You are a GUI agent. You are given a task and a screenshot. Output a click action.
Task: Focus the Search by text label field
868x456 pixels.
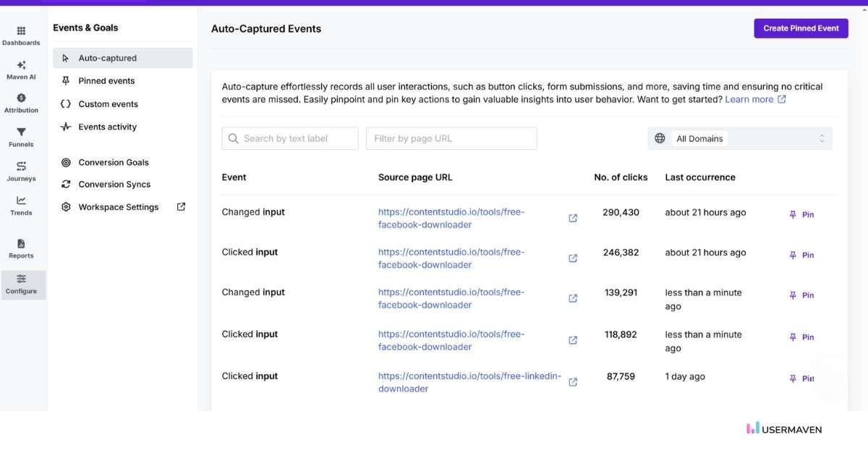pos(290,139)
